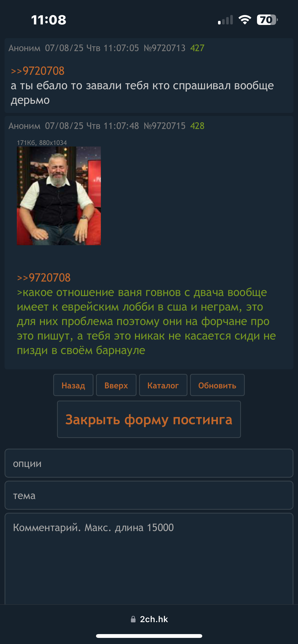Click Обновить to refresh the thread
Screen dimensions: 298x644
tap(217, 385)
